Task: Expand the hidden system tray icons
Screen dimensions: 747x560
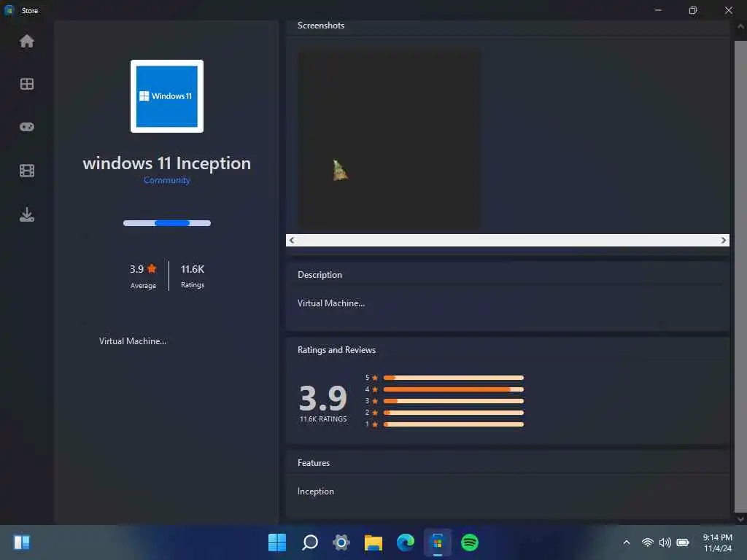Action: [627, 542]
